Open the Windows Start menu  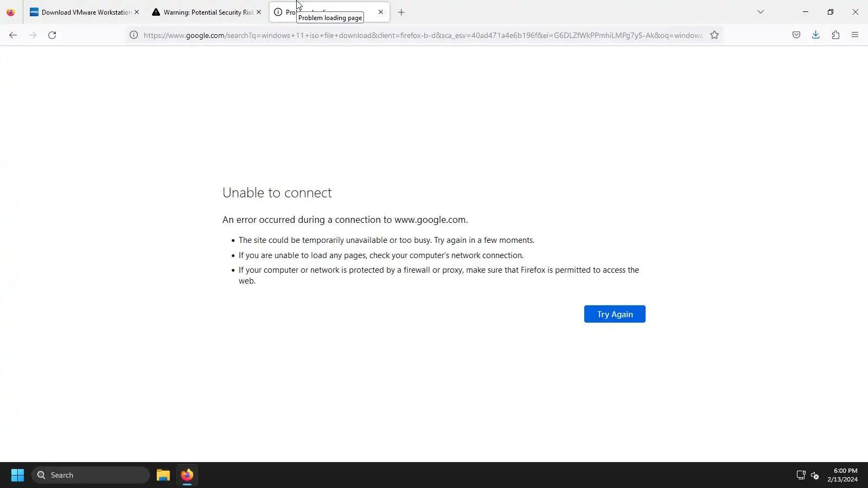click(x=17, y=475)
